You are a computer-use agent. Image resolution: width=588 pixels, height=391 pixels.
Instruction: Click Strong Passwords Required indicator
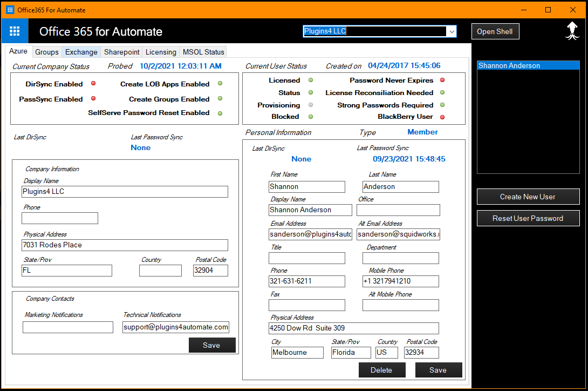[x=442, y=105]
